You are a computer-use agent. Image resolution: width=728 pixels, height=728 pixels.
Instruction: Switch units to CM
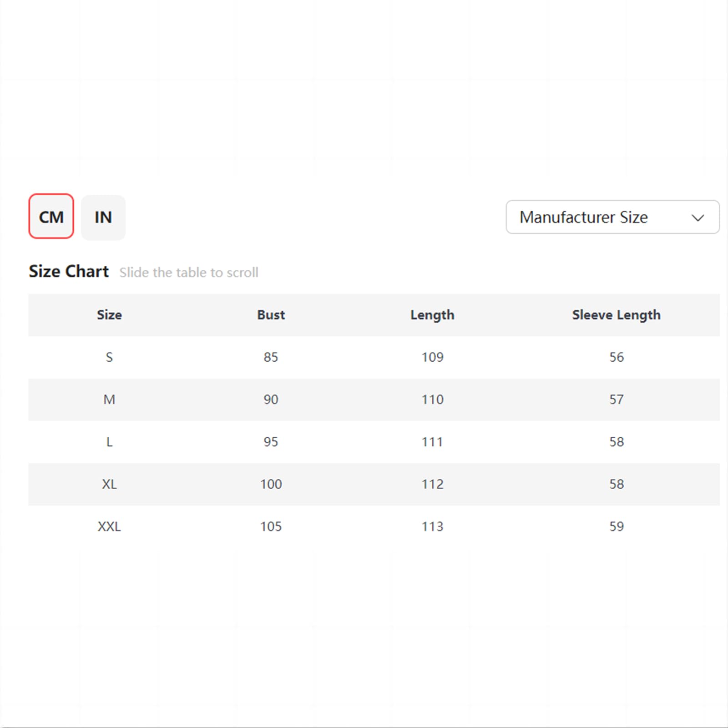coord(51,217)
